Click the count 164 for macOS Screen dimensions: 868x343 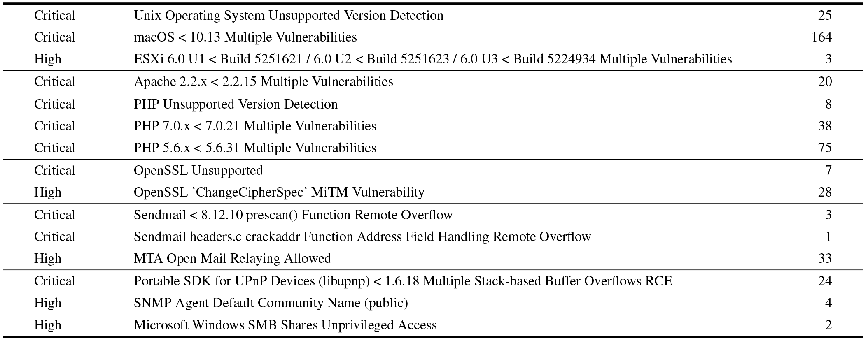click(x=821, y=37)
